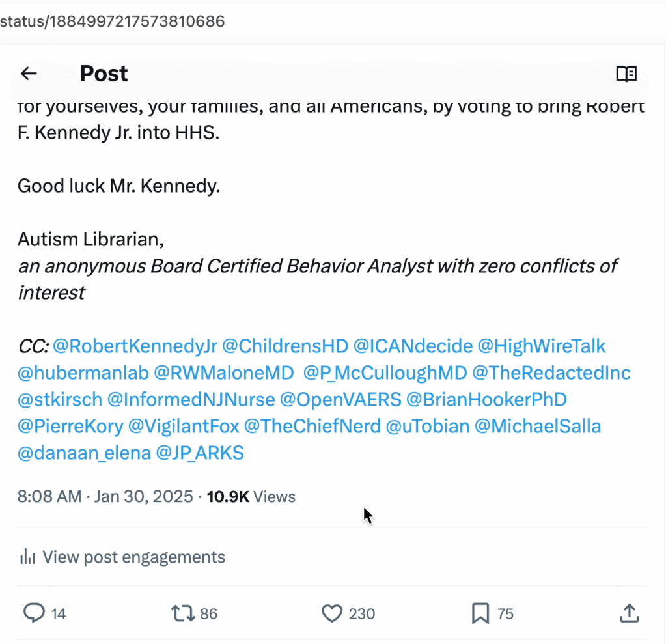The image size is (666, 644).
Task: Click the URL address bar text
Action: [112, 21]
